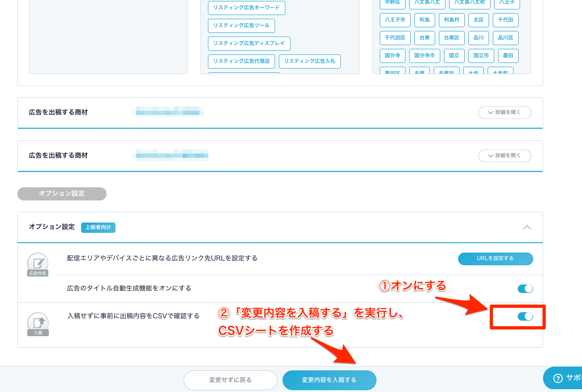Select the 品川 area tag

tap(479, 38)
